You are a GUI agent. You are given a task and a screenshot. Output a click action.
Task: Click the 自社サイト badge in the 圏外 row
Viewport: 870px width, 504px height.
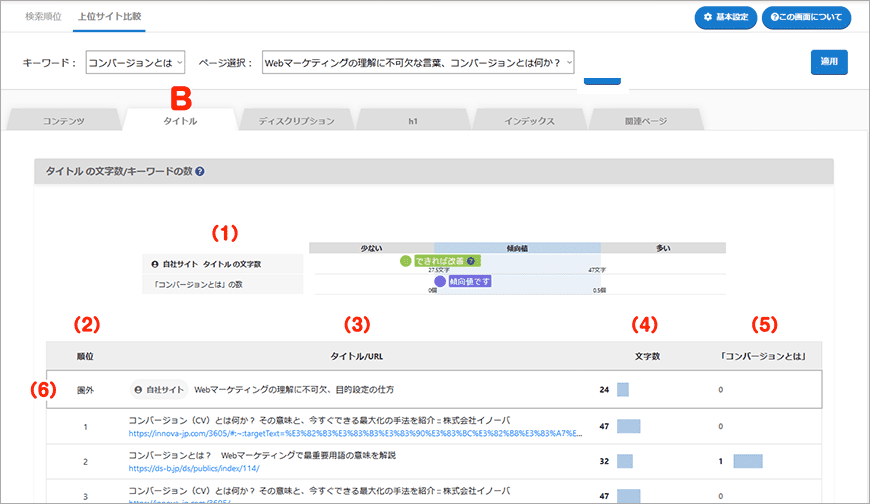coord(159,388)
